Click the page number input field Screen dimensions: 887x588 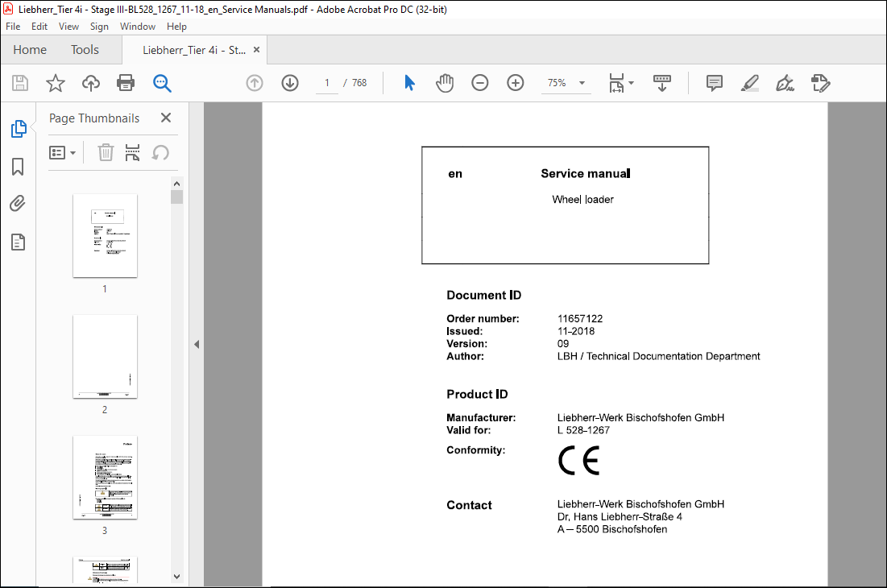point(327,83)
